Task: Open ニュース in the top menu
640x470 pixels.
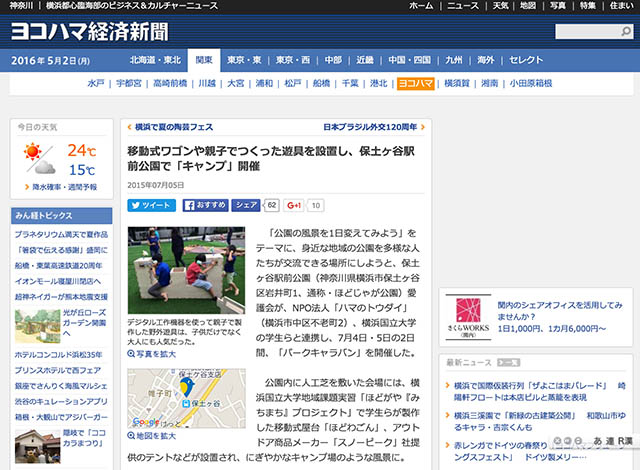Action: (x=463, y=6)
